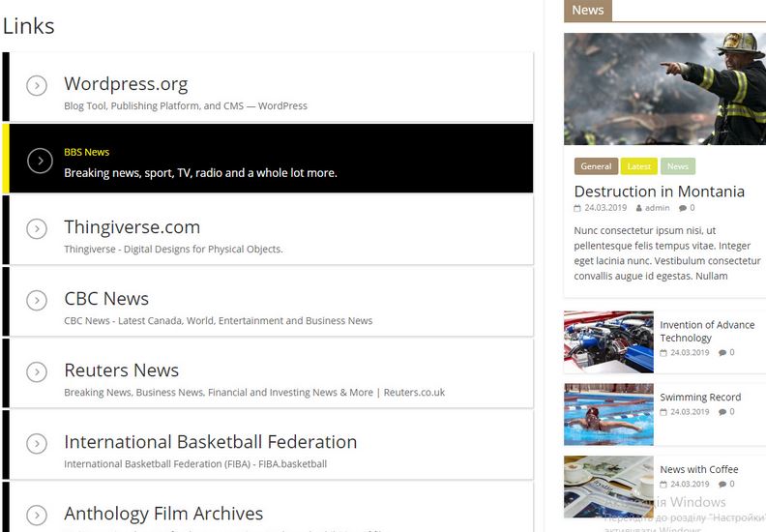
Task: Click the General category tag
Action: [x=596, y=166]
